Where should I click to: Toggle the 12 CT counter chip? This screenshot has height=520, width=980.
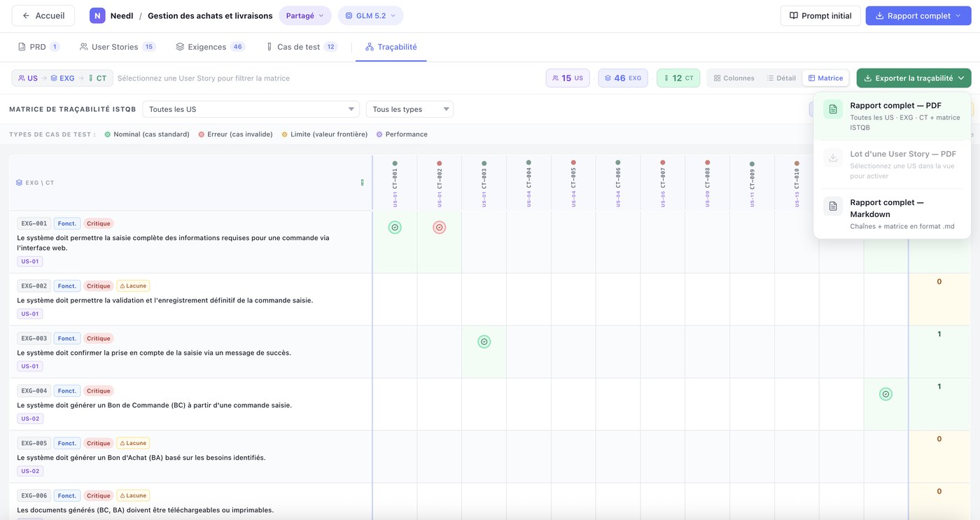tap(678, 78)
